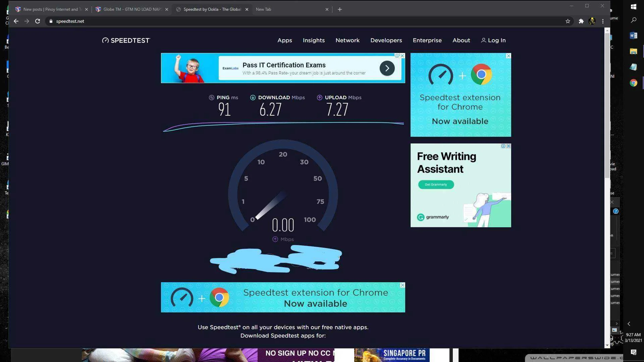This screenshot has width=644, height=362.
Task: Click the blue help icon in background window
Action: pyautogui.click(x=616, y=211)
